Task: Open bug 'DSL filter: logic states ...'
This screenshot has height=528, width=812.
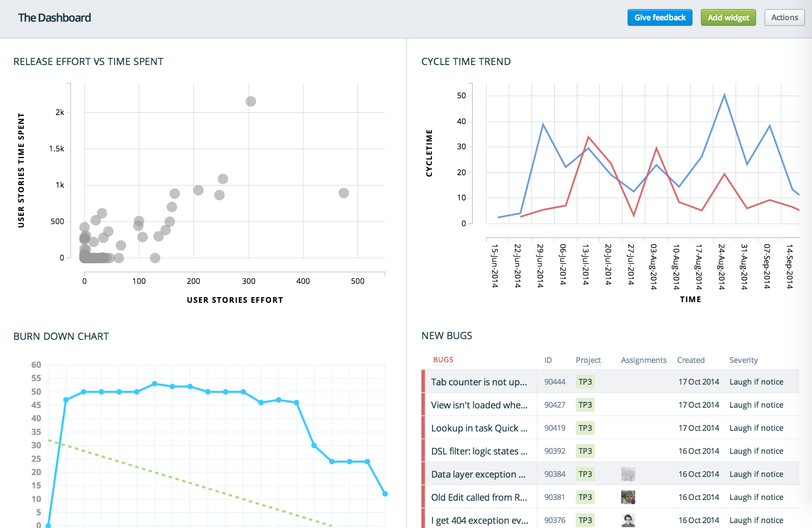Action: pyautogui.click(x=479, y=451)
